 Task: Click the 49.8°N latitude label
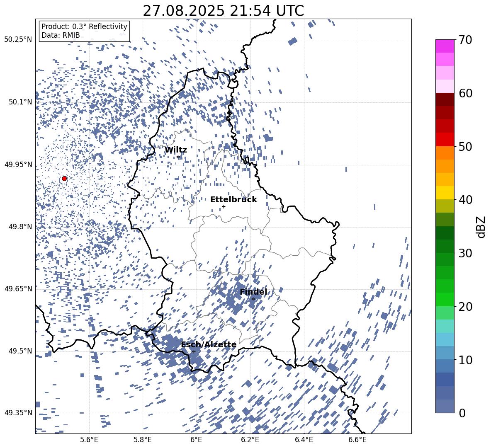click(20, 227)
